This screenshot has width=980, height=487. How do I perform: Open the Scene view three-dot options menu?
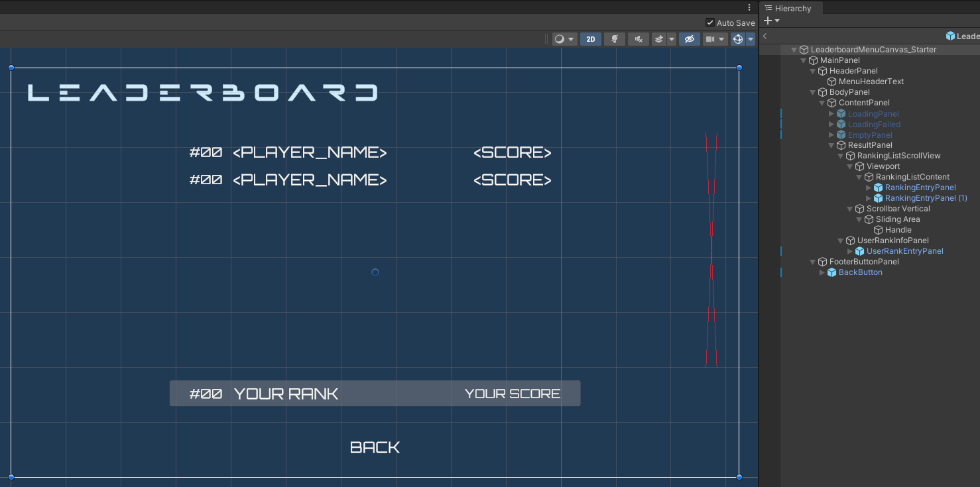[x=749, y=7]
